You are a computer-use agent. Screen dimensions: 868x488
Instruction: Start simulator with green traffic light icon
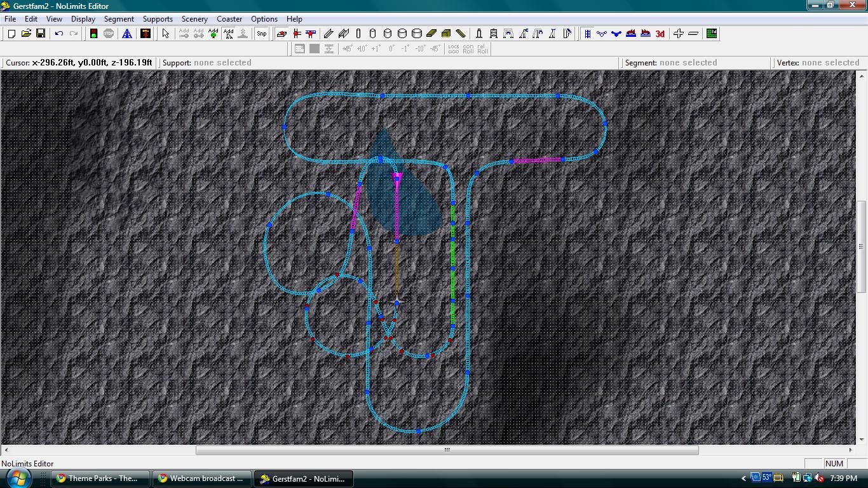93,34
